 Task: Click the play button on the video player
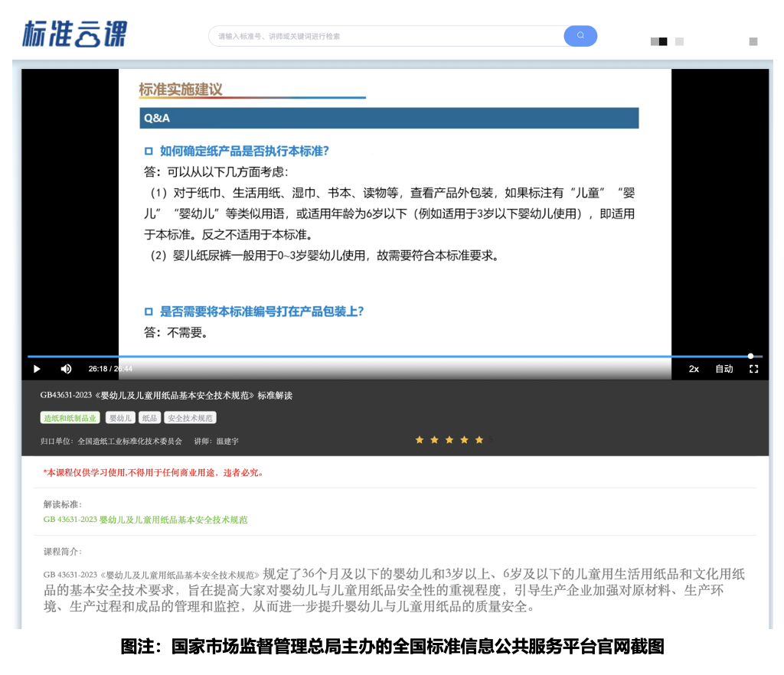click(x=36, y=368)
